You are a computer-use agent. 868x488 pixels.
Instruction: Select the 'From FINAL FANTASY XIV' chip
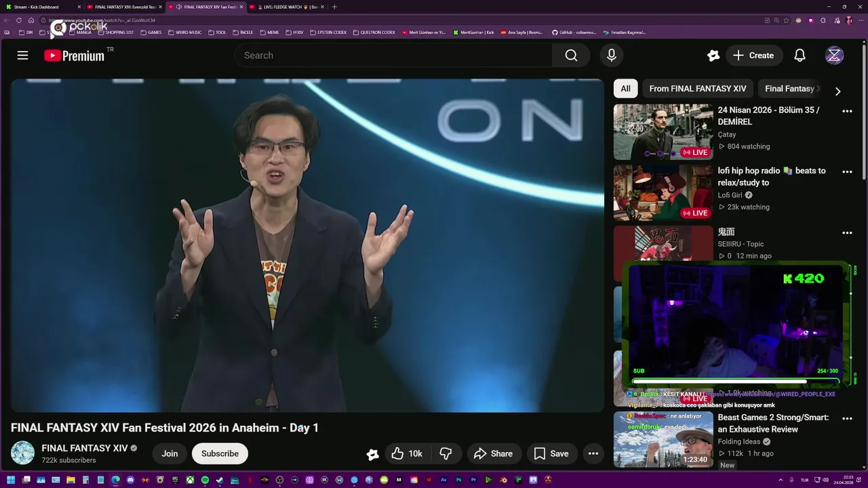click(x=698, y=89)
